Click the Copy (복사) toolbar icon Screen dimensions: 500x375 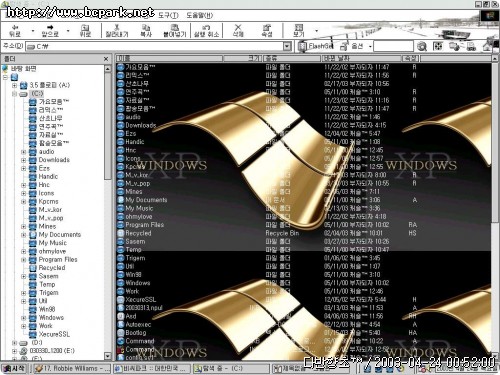(146, 28)
